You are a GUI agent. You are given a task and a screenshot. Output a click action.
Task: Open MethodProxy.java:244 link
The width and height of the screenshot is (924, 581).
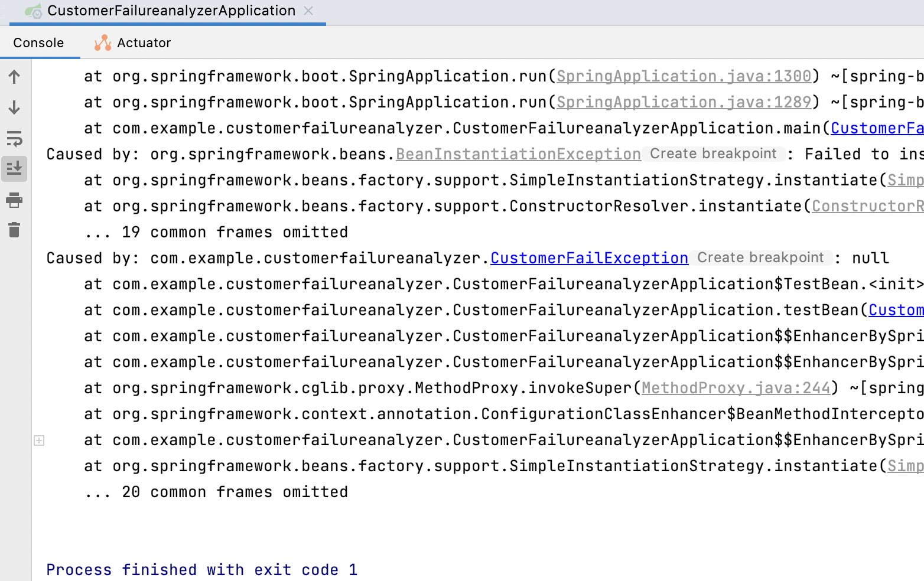pyautogui.click(x=736, y=388)
